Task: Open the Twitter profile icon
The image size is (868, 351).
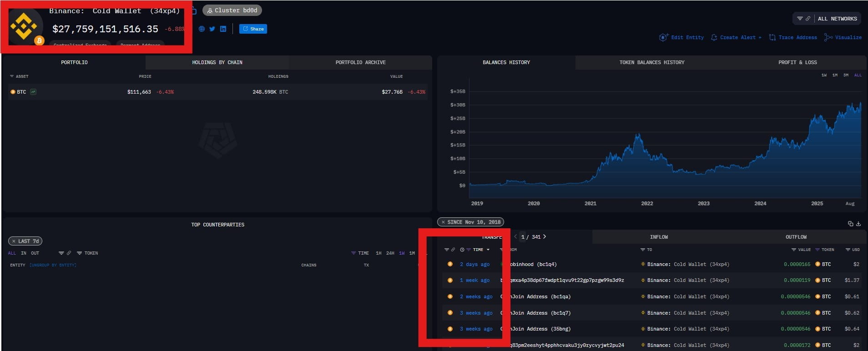Action: pos(212,29)
